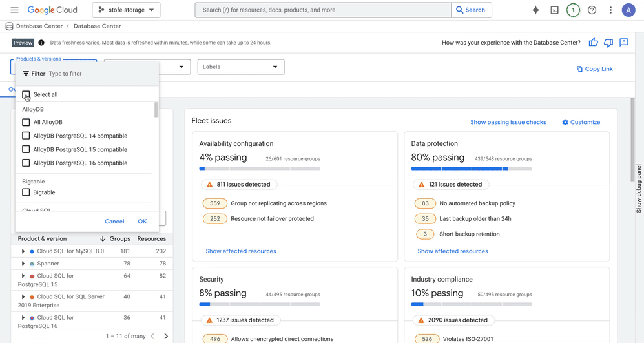The width and height of the screenshot is (644, 343).
Task: Open the Labels dropdown
Action: pos(241,67)
